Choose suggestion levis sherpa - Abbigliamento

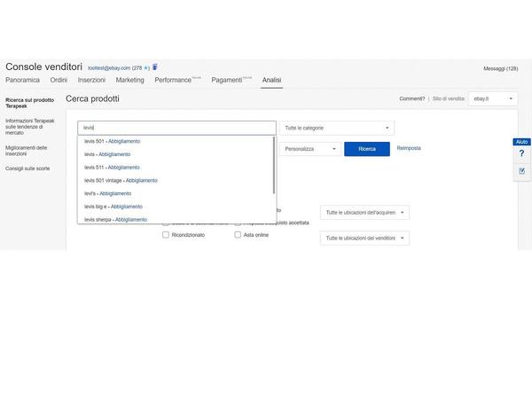[115, 220]
